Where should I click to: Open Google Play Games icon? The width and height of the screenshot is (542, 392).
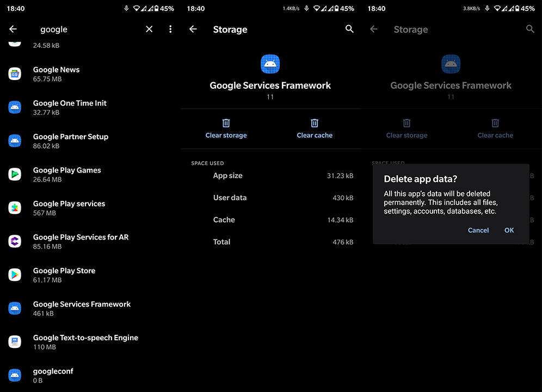[15, 174]
